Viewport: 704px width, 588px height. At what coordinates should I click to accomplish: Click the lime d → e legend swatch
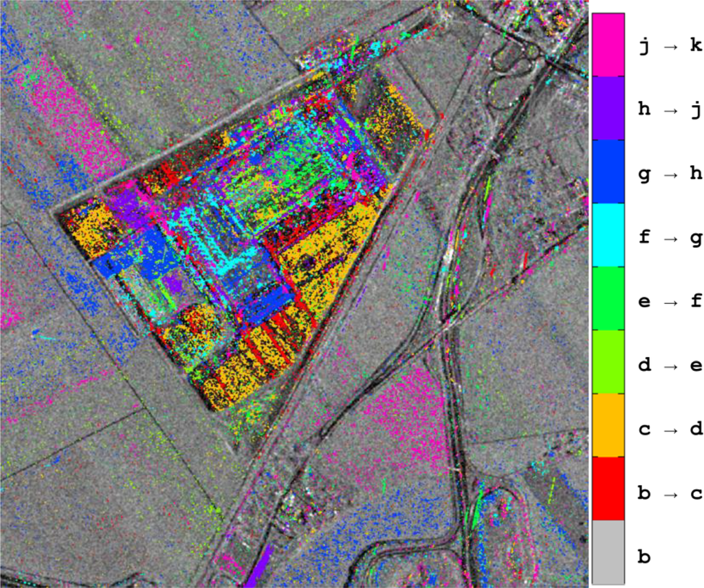[x=608, y=362]
